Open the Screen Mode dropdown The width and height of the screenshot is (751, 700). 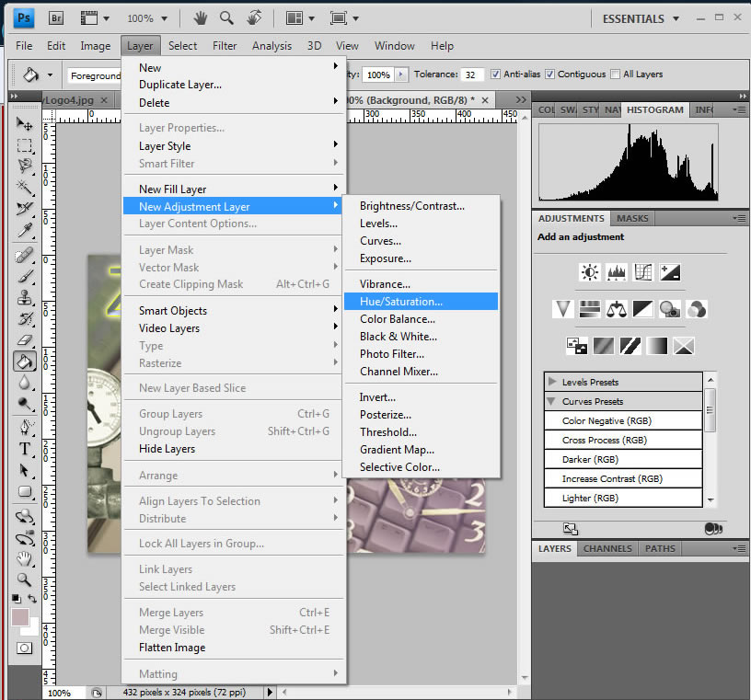coord(344,18)
